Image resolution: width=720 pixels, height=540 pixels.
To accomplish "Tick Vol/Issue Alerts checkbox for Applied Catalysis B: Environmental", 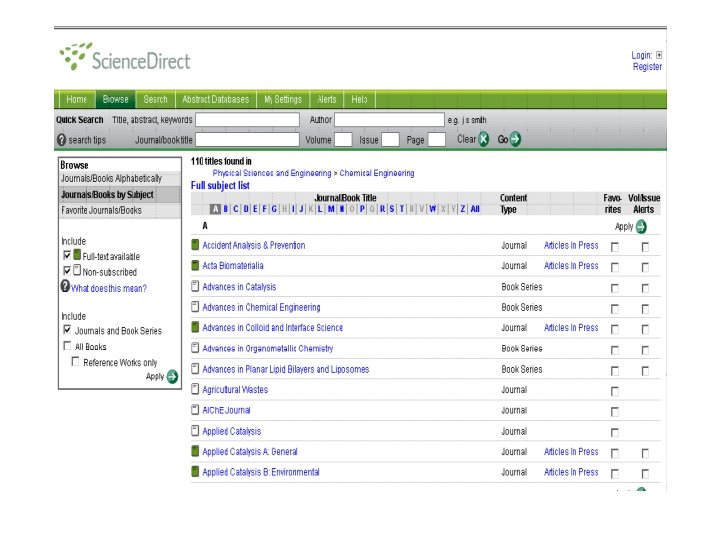I will pyautogui.click(x=645, y=474).
